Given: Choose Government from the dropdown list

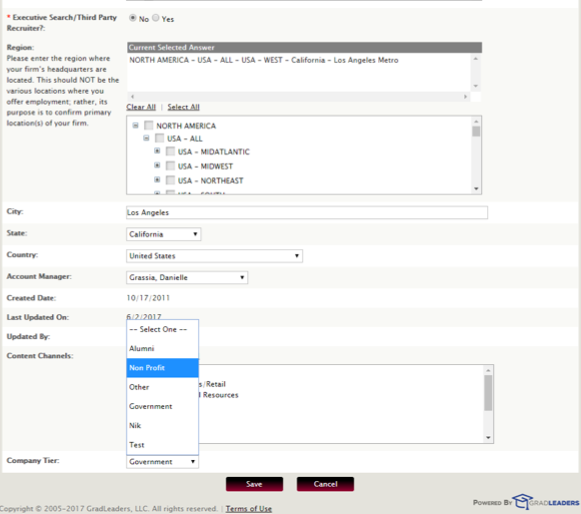Looking at the screenshot, I should coord(162,406).
